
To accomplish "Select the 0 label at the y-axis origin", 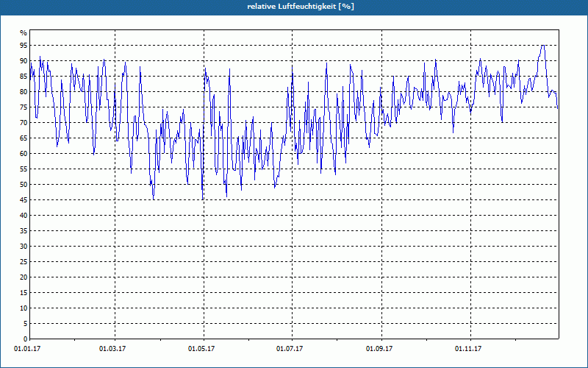I will click(x=24, y=339).
